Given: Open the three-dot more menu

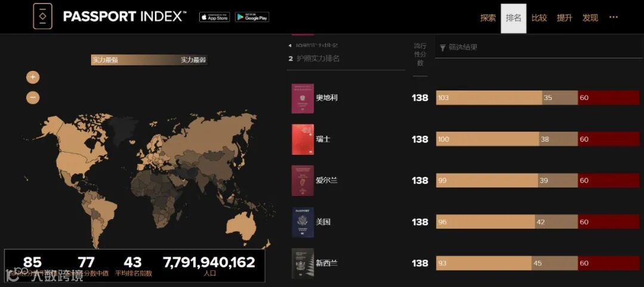Looking at the screenshot, I should point(614,17).
